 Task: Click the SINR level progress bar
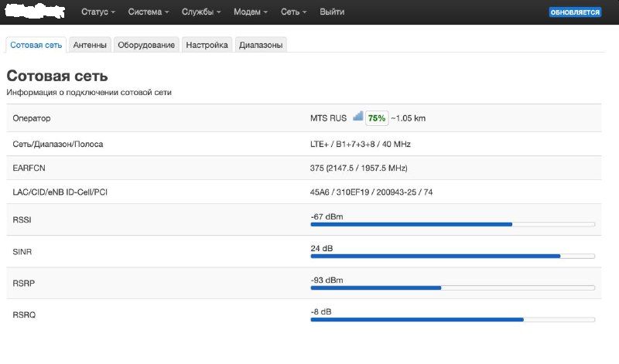pyautogui.click(x=452, y=256)
